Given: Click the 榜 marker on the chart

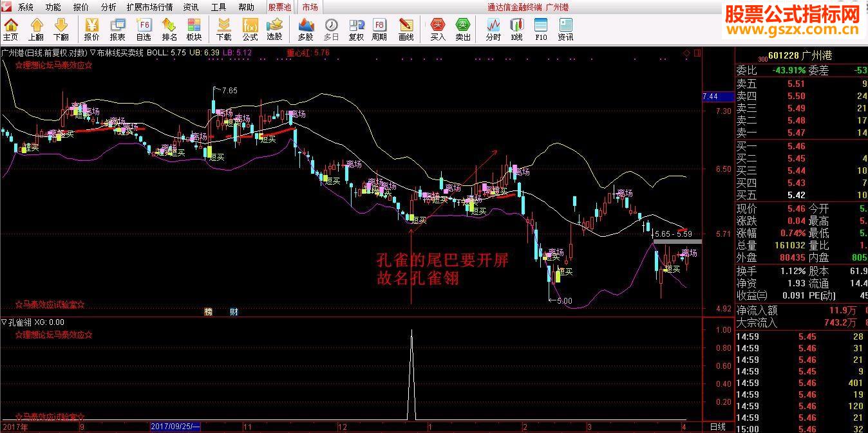Looking at the screenshot, I should tap(209, 311).
